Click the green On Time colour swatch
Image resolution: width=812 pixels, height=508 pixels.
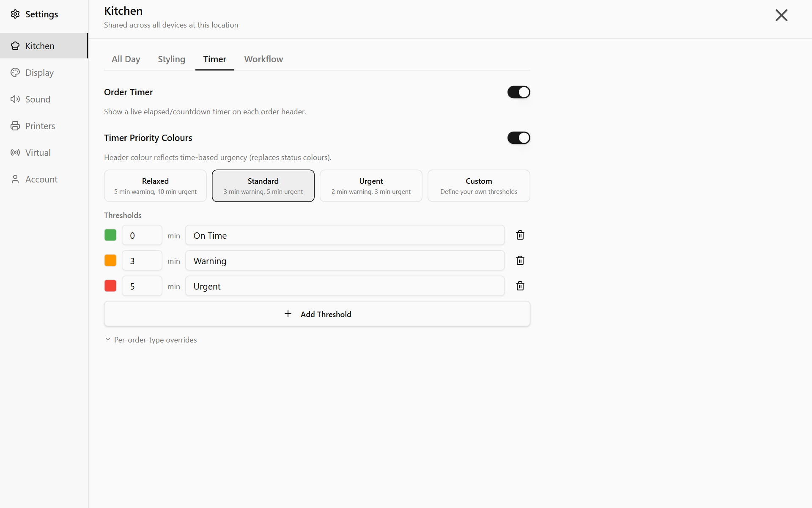(110, 235)
